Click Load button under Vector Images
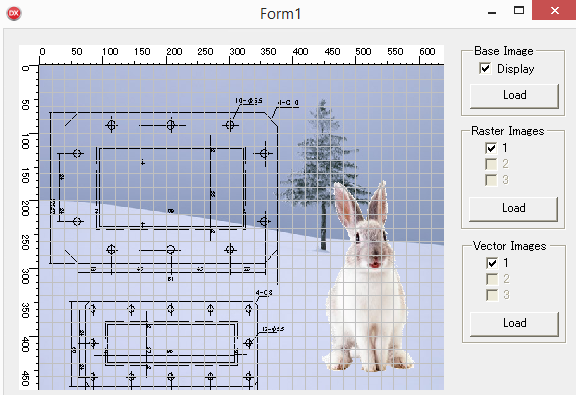The height and width of the screenshot is (395, 576). click(514, 324)
